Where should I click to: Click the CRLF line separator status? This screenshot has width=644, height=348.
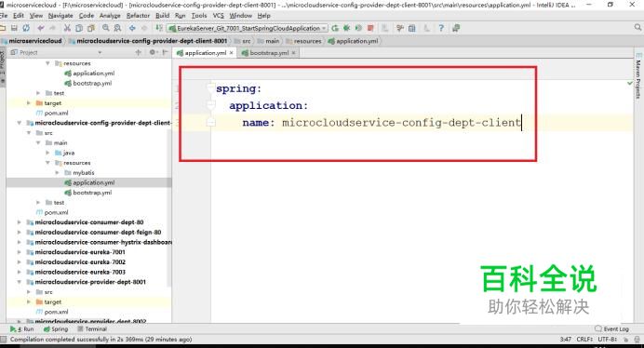[x=584, y=340]
